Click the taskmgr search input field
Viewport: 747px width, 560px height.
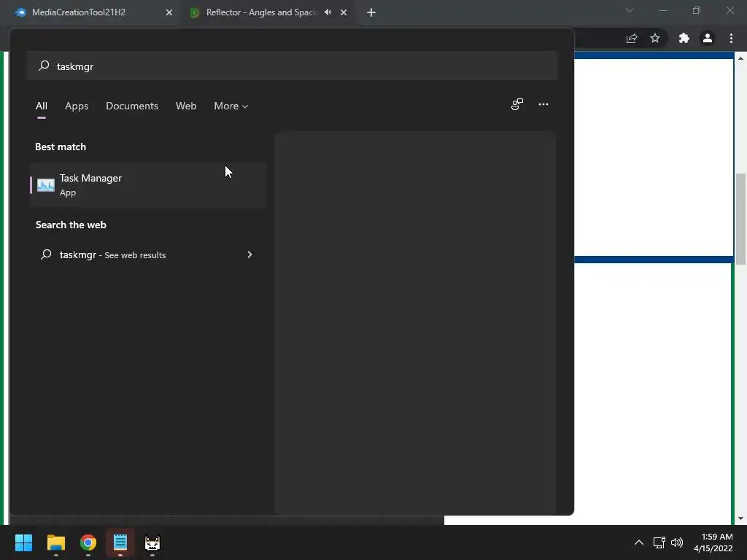pos(292,66)
